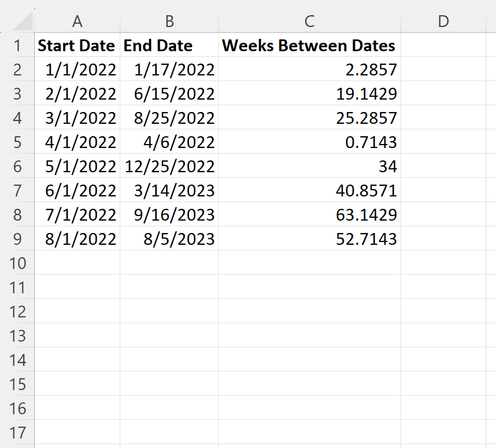The height and width of the screenshot is (448, 496).
Task: Select row 9 header
Action: 18,239
